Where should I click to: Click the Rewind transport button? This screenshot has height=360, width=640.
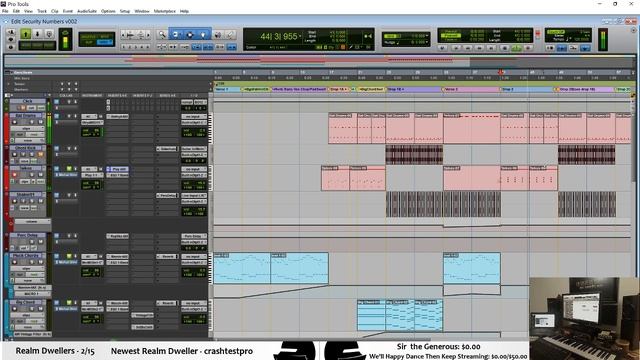tap(467, 48)
